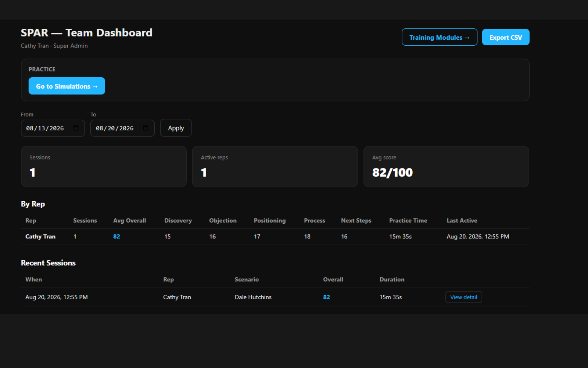Open the Training Modules page
Viewport: 588px width, 368px height.
coord(439,37)
